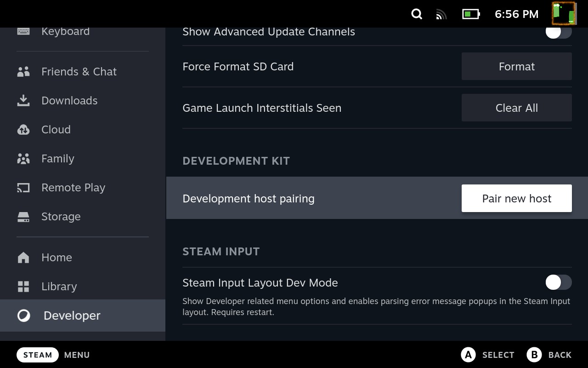The width and height of the screenshot is (588, 368).
Task: Click Format to format the SD card
Action: (x=516, y=66)
